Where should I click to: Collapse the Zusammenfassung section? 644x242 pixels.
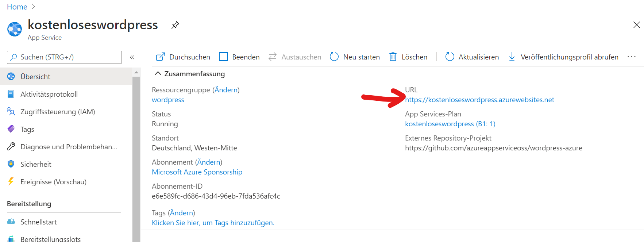point(158,74)
